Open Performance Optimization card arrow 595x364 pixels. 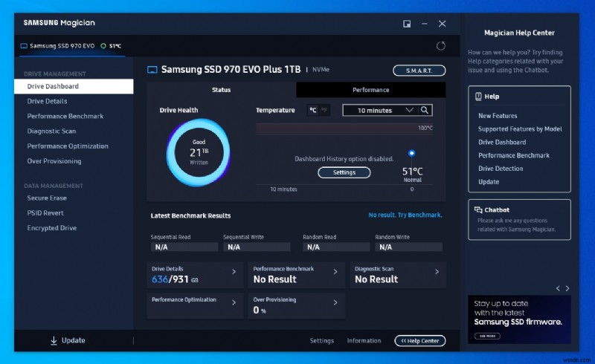click(234, 302)
